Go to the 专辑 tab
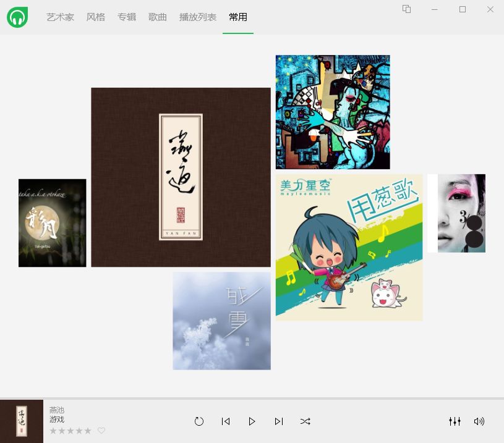This screenshot has height=443, width=504. pyautogui.click(x=127, y=17)
